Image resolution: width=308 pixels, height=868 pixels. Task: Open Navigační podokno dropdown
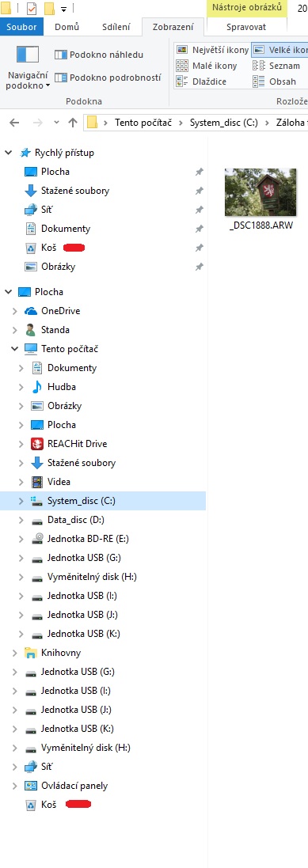tap(28, 80)
